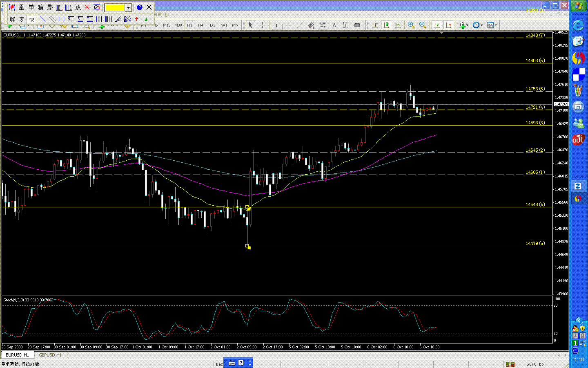Click the 单 button in the floating toolbar
Image resolution: width=588 pixels, height=368 pixels.
tap(31, 7)
